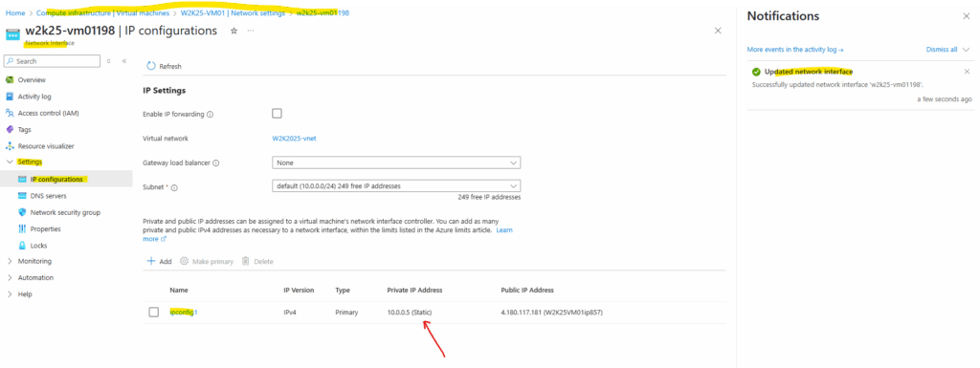
Task: Select the 4.180.117.181 public IP cell
Action: tap(552, 312)
